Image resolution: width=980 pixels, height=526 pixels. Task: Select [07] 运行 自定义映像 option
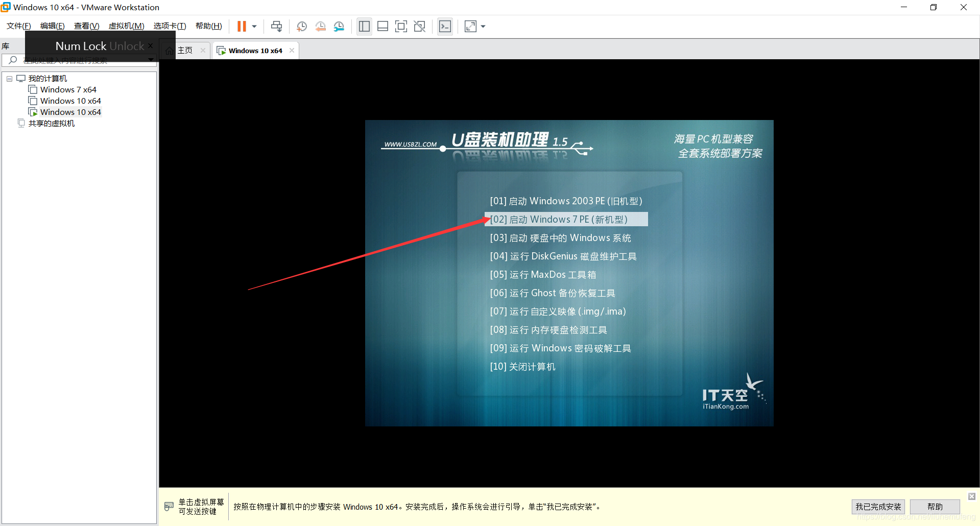click(x=558, y=312)
